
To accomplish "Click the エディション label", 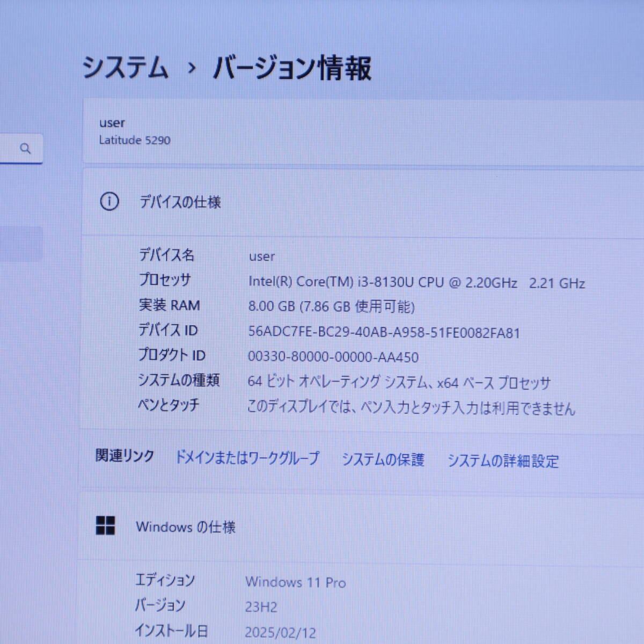I will [165, 580].
